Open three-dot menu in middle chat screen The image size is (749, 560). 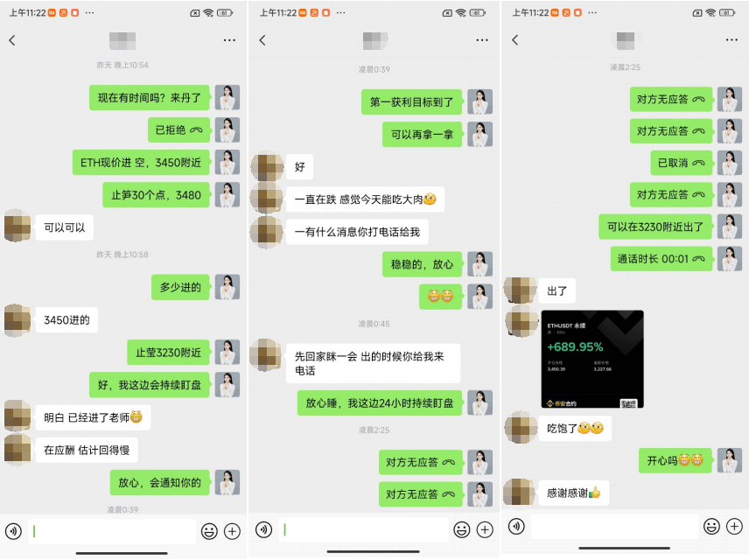pos(482,40)
